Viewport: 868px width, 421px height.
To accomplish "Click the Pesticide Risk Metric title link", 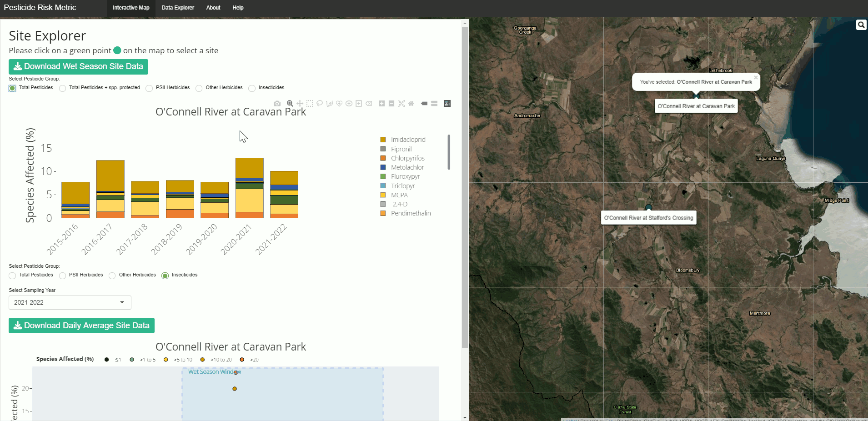I will [40, 7].
